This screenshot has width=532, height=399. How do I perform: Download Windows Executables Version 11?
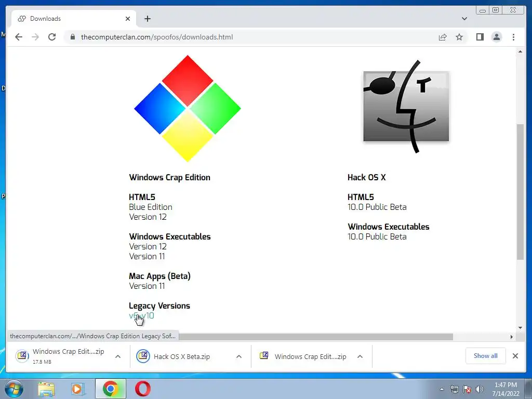pyautogui.click(x=147, y=256)
